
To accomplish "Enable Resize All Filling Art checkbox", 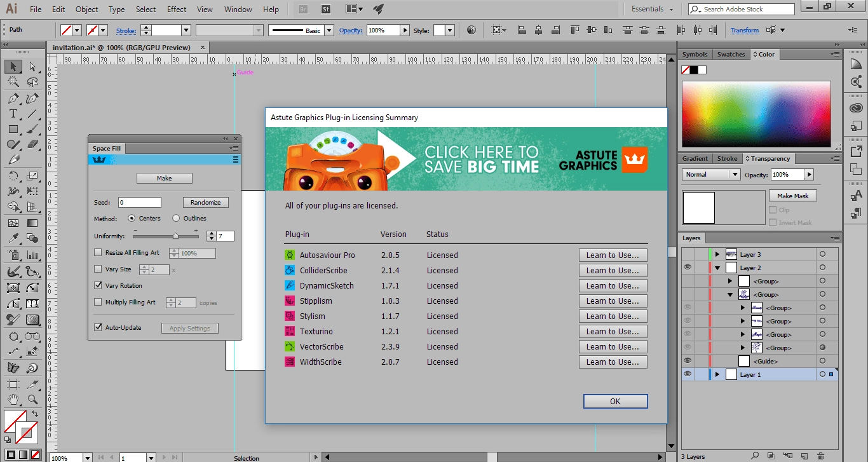I will click(x=98, y=252).
